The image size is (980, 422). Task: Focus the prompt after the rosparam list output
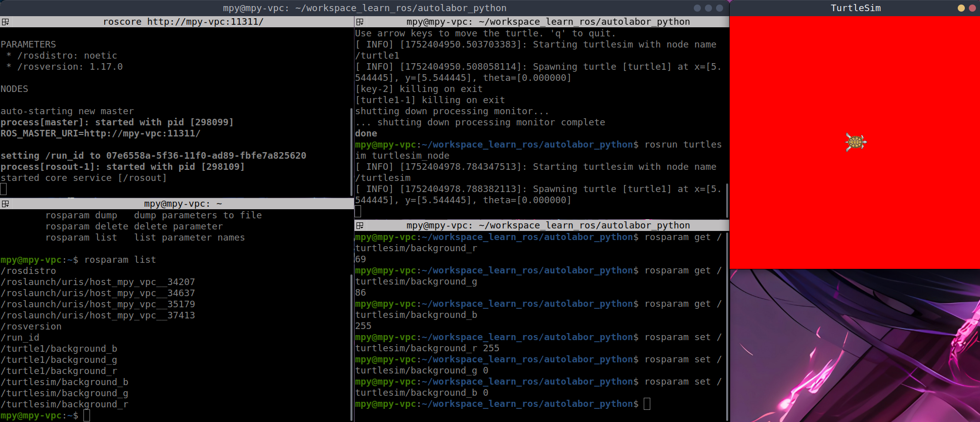[86, 416]
